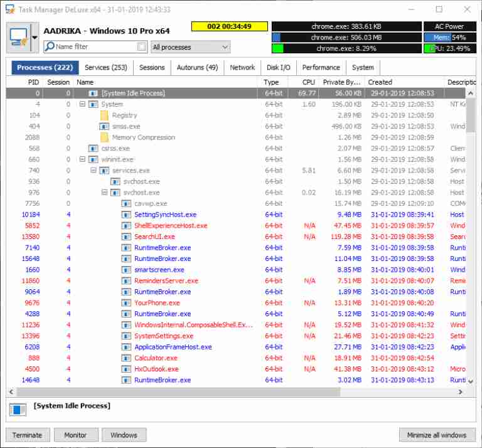The image size is (482, 448).
Task: Sort by the Session column header
Action: tap(58, 82)
